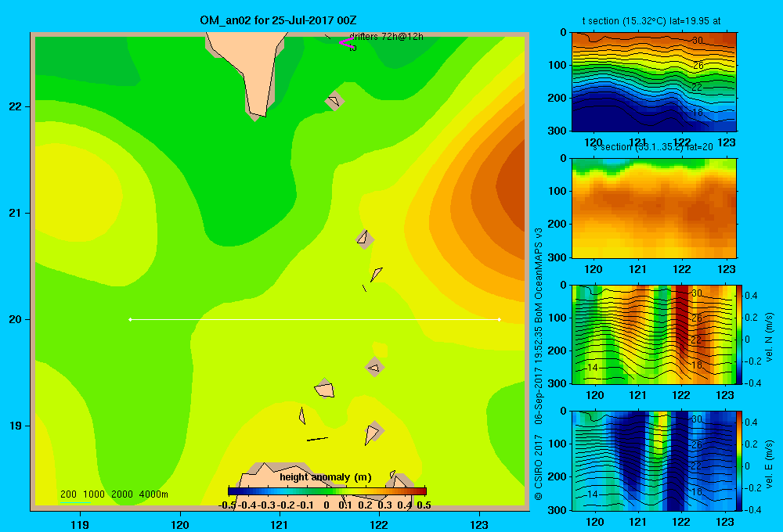Open the eastward velocity section panel
Screen dimensions: 783x532
pyautogui.click(x=654, y=461)
